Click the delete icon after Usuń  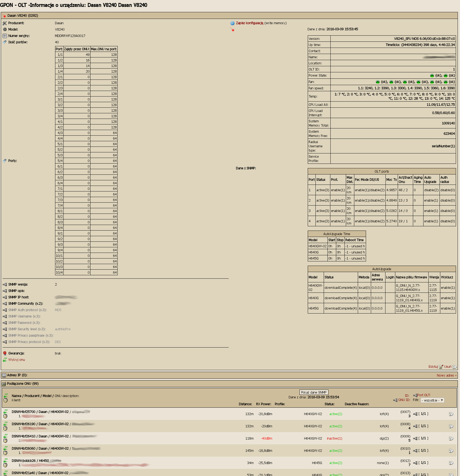(x=455, y=367)
